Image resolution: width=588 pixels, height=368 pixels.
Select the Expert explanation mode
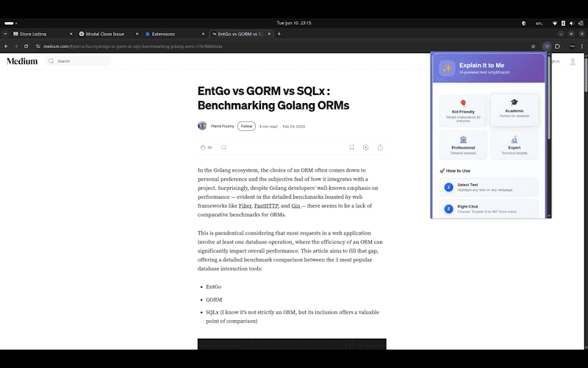[x=514, y=145]
